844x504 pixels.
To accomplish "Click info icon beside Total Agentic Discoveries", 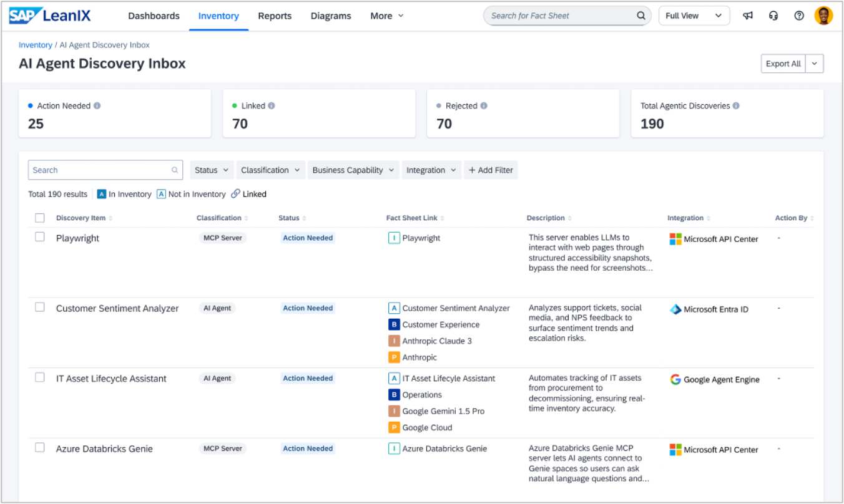I will 736,106.
